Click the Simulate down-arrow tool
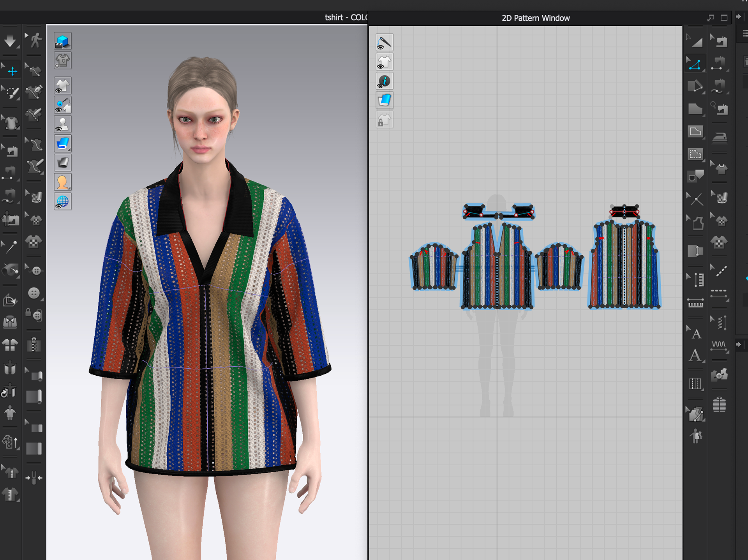This screenshot has height=560, width=748. [x=10, y=41]
